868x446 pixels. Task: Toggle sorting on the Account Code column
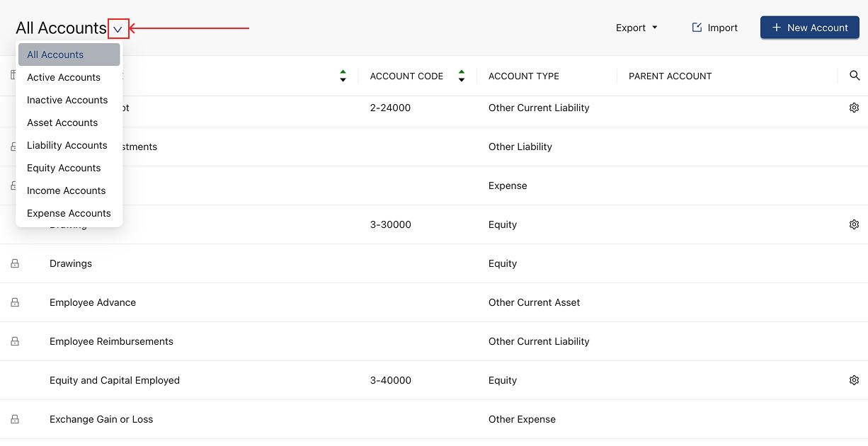coord(461,75)
